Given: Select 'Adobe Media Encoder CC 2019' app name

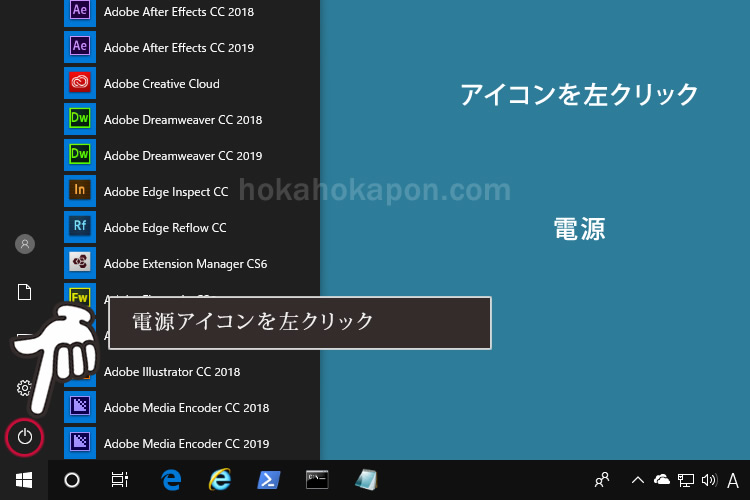Looking at the screenshot, I should point(187,444).
